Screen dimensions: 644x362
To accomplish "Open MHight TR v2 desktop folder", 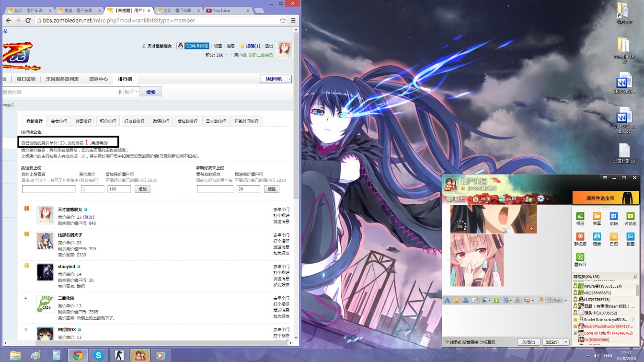I will point(624,50).
